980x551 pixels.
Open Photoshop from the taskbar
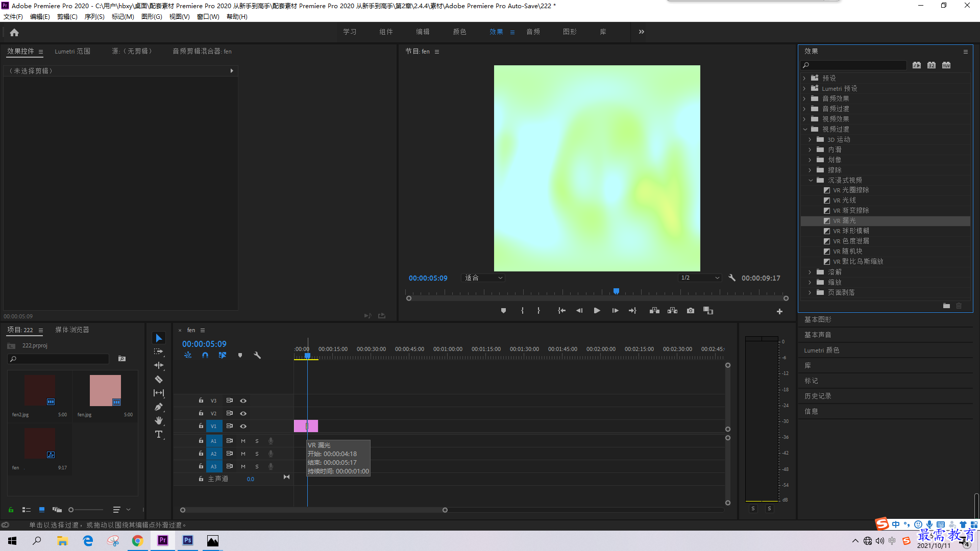click(x=188, y=540)
